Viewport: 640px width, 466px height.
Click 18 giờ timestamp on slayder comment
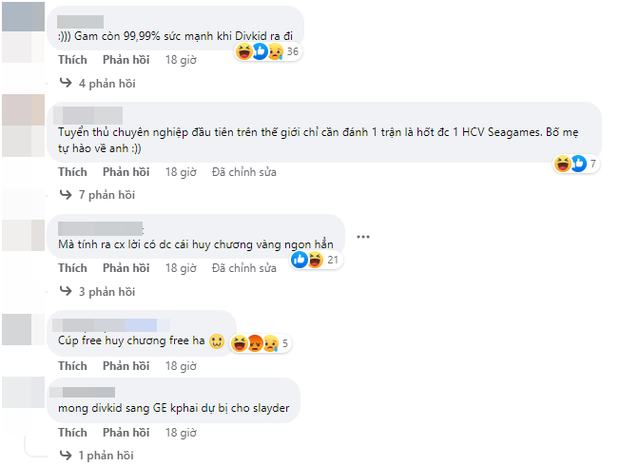(181, 432)
